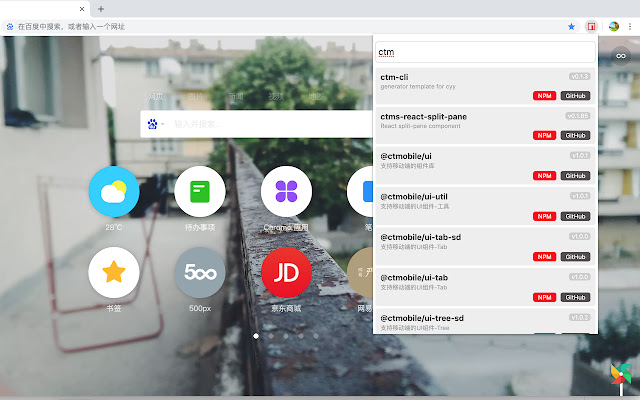Open NPM page for @ctmobile/ui

544,176
